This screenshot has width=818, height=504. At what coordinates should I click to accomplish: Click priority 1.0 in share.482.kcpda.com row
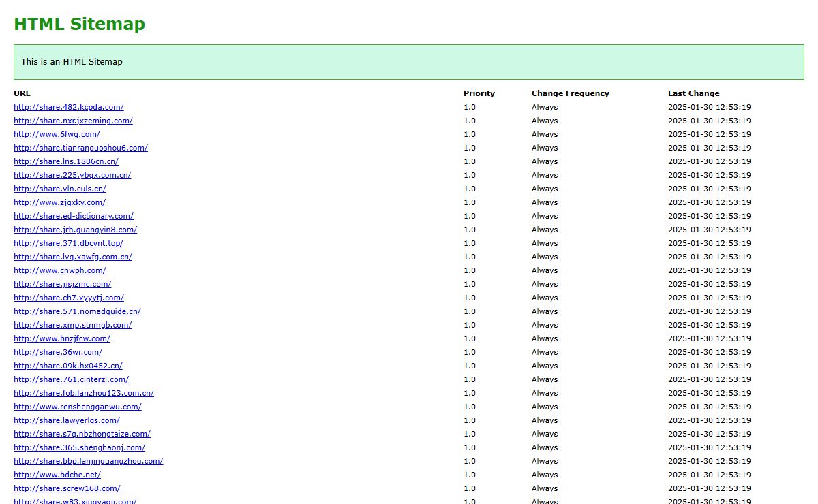click(470, 107)
